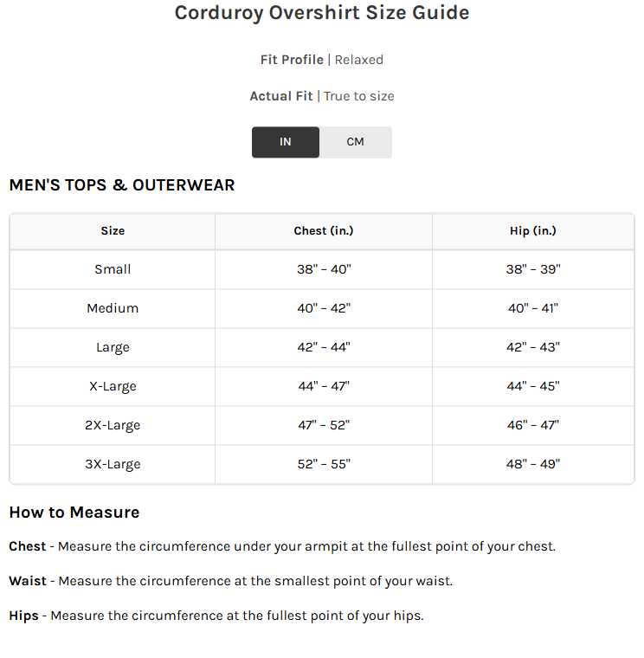Click the 3X-Large hip measurement cell

coord(533,464)
